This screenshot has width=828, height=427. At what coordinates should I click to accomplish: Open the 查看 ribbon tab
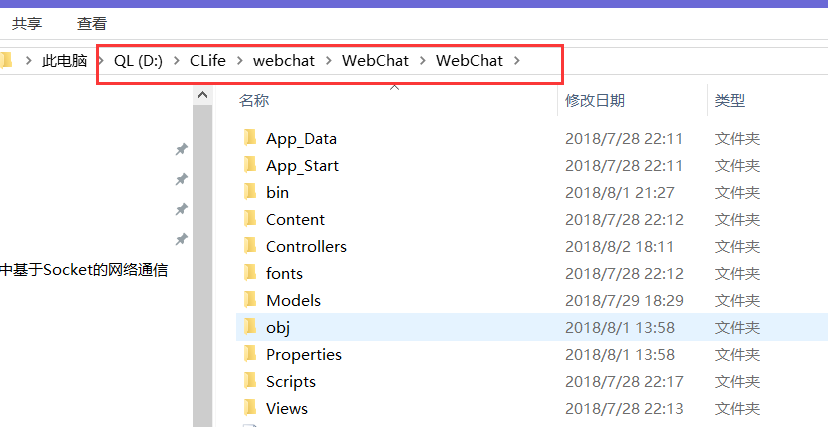pyautogui.click(x=92, y=24)
